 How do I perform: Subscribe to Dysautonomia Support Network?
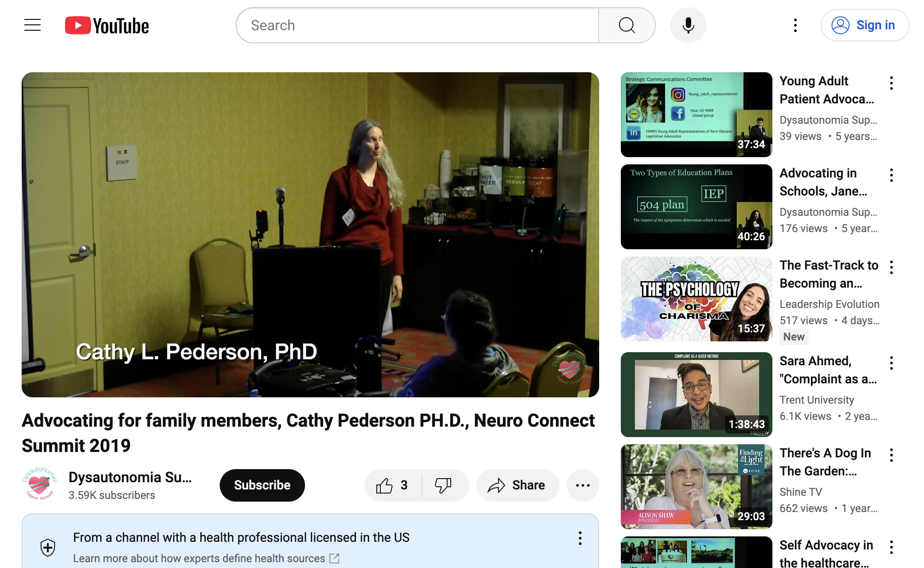coord(262,485)
